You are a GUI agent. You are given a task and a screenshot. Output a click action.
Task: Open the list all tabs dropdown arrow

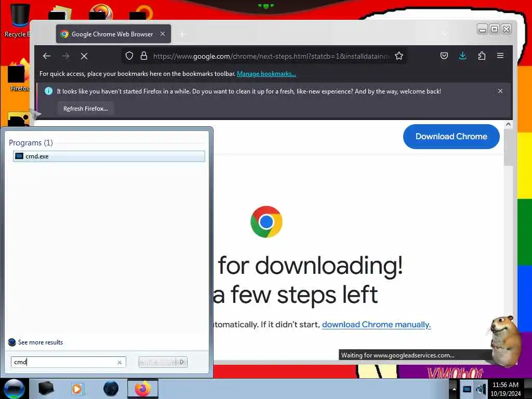[445, 34]
